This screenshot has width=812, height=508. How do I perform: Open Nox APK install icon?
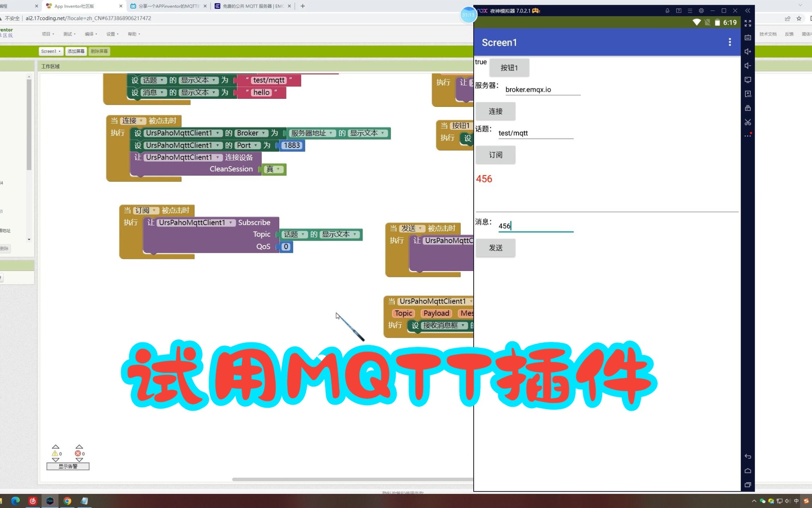tap(748, 94)
